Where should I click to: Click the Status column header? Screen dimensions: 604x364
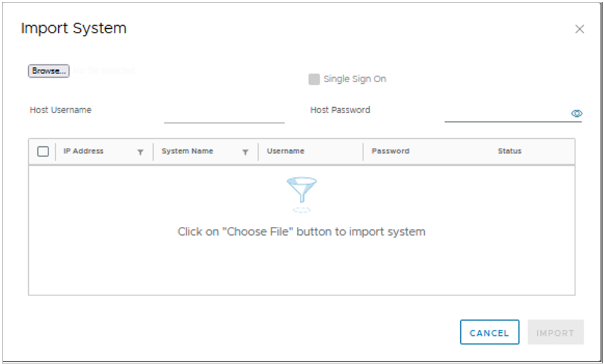pos(509,151)
